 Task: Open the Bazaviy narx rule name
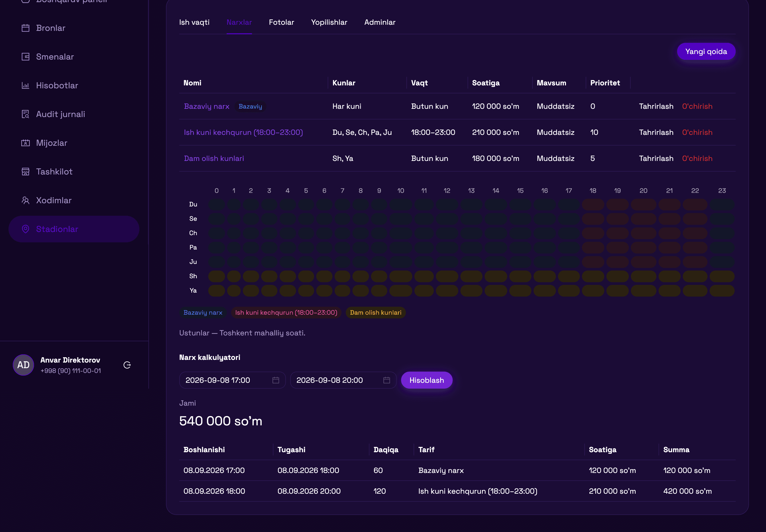(207, 106)
